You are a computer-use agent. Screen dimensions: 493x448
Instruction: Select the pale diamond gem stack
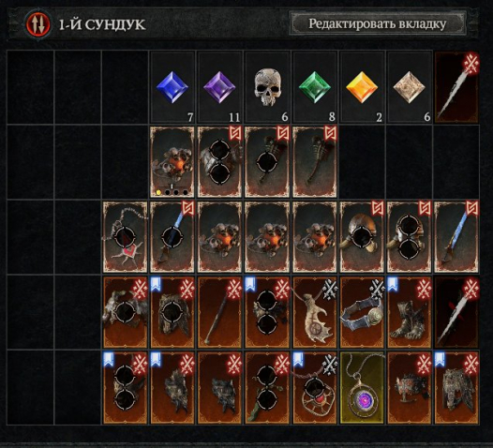click(x=410, y=87)
